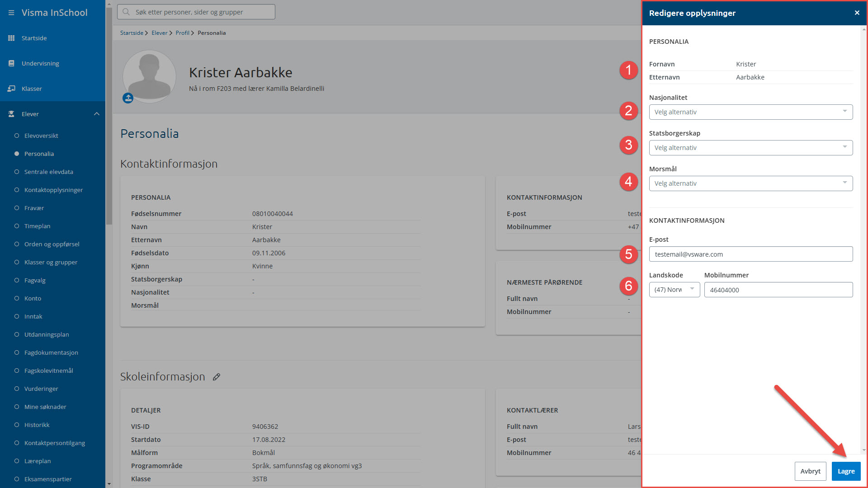Click the Elever breadcrumb link
868x488 pixels.
point(159,33)
